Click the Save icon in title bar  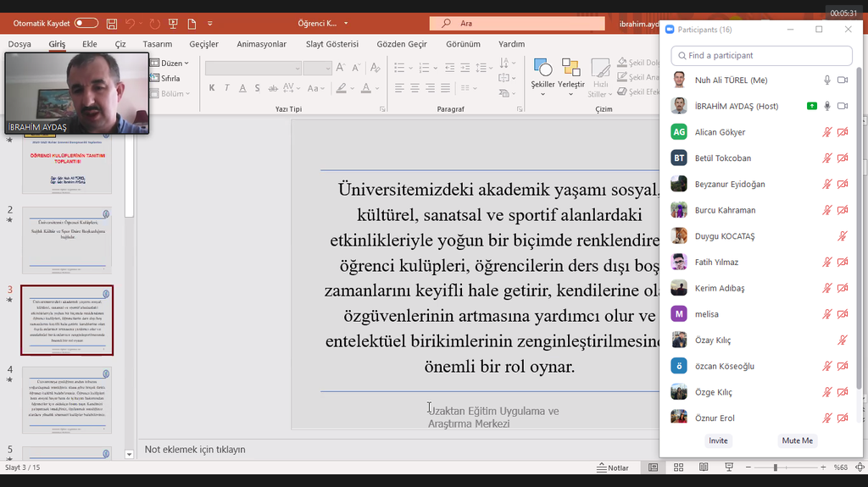point(112,23)
